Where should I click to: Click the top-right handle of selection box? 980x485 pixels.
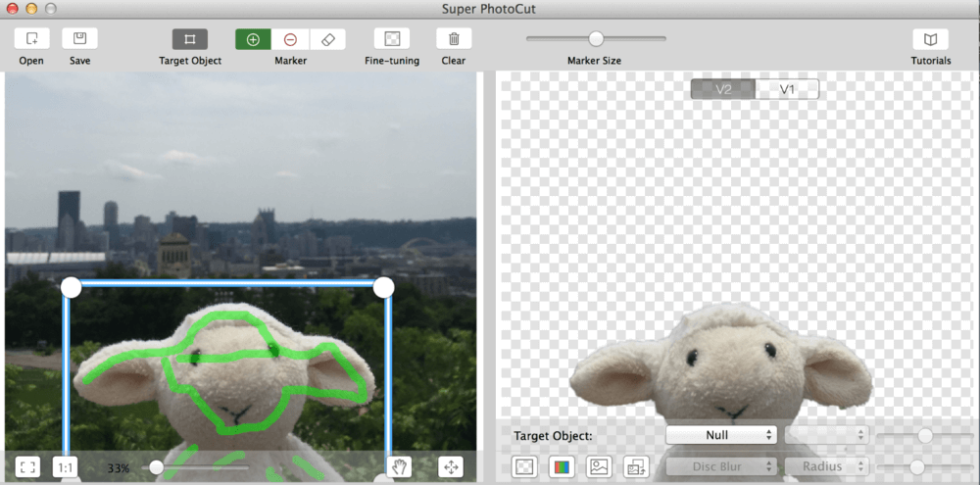pyautogui.click(x=384, y=287)
